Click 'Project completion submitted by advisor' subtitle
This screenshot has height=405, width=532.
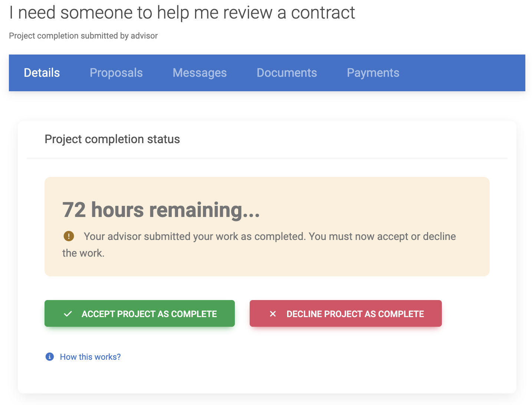coord(83,36)
